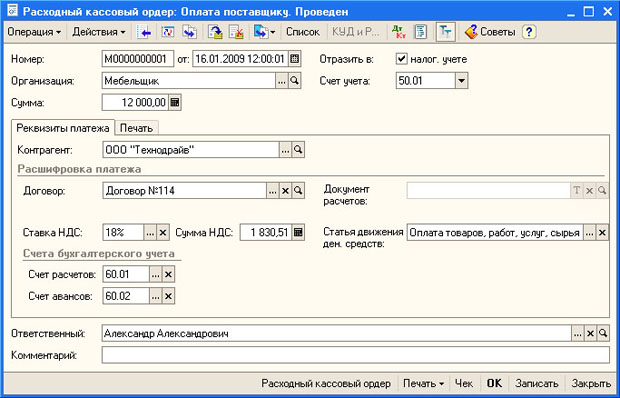This screenshot has width=620, height=398.
Task: Click the Расходный кассовый ордер bottom button
Action: click(326, 383)
